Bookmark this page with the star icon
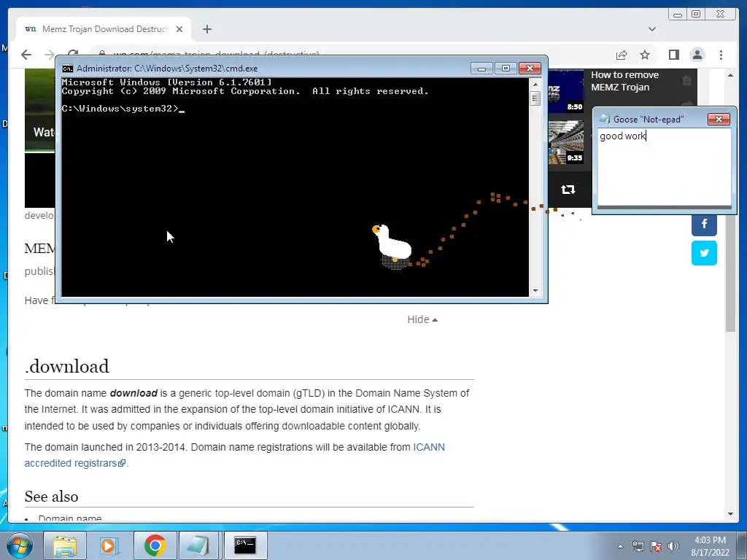The width and height of the screenshot is (747, 560). point(645,55)
